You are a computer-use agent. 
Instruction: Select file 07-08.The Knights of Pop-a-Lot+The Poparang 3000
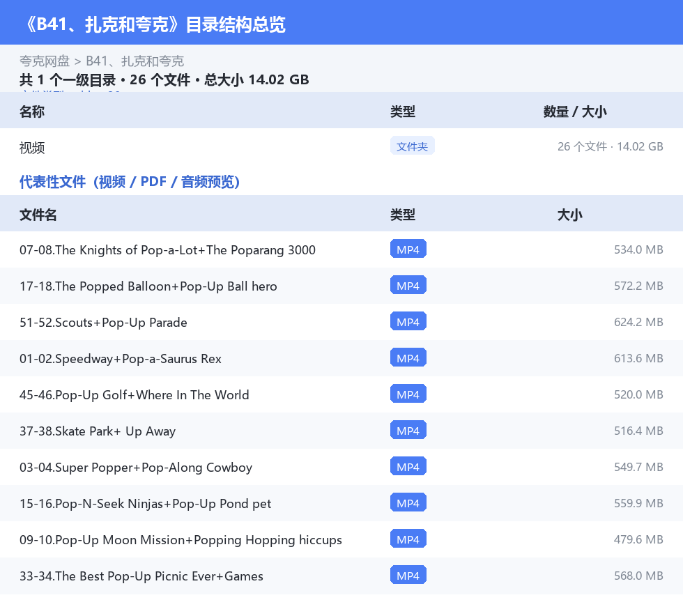[x=168, y=250]
